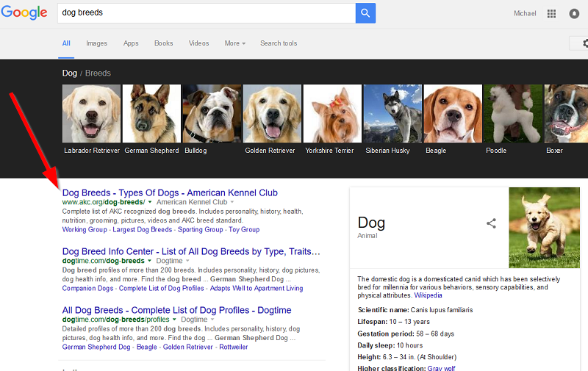The image size is (588, 371).
Task: Click the Labrador Retriever caption
Action: [x=92, y=151]
